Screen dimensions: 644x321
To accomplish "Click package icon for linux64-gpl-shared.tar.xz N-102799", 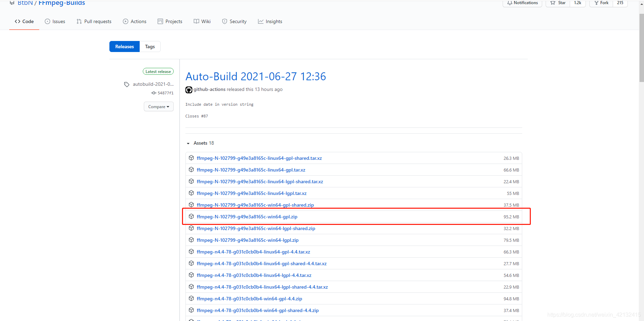I will 191,158.
